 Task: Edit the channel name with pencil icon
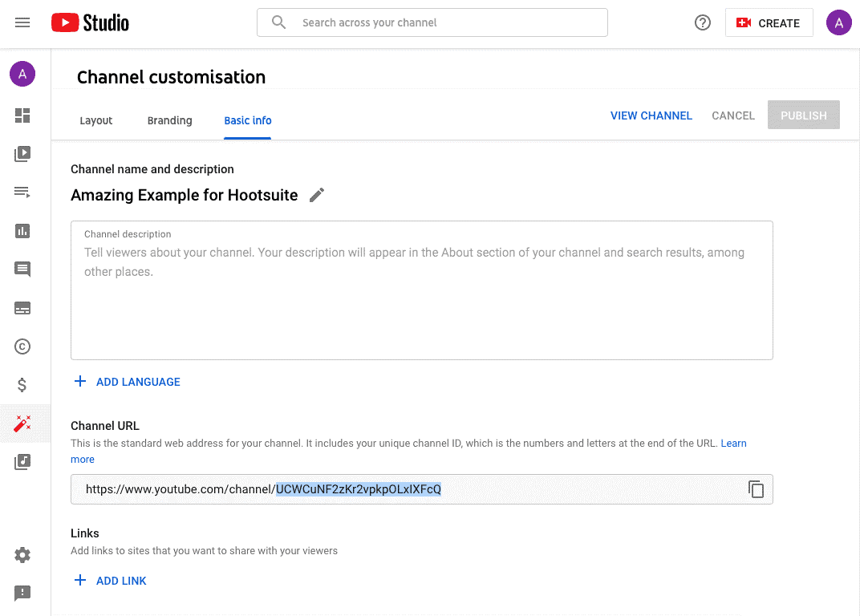[x=317, y=195]
